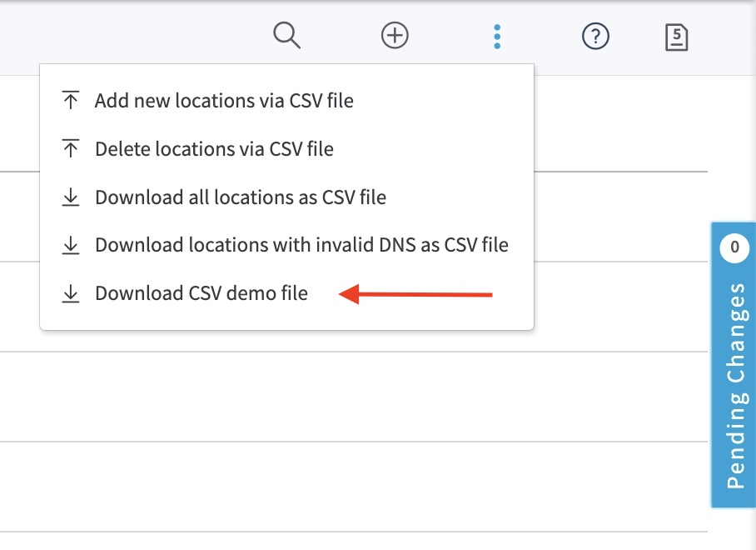Select Download all locations as CSV file

point(241,197)
